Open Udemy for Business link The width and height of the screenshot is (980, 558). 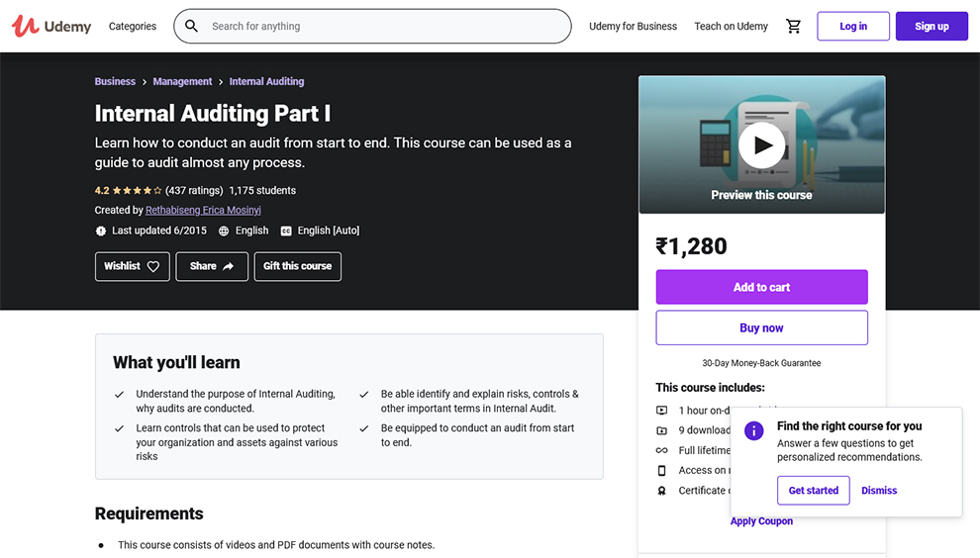(633, 27)
